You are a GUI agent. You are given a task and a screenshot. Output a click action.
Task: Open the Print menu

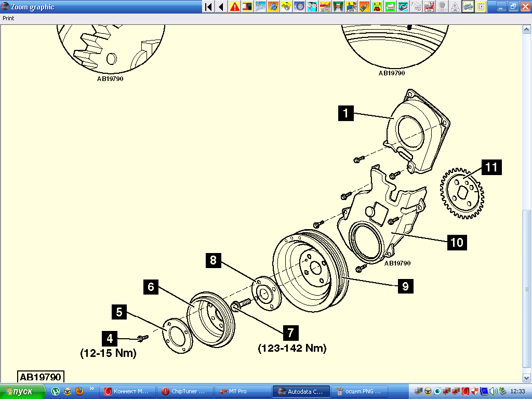click(8, 18)
